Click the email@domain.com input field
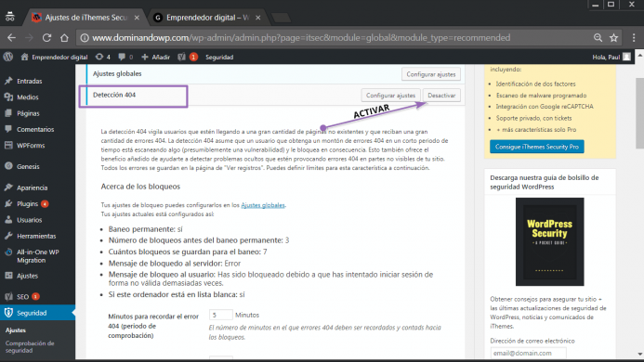This screenshot has height=362, width=644. coord(528,353)
